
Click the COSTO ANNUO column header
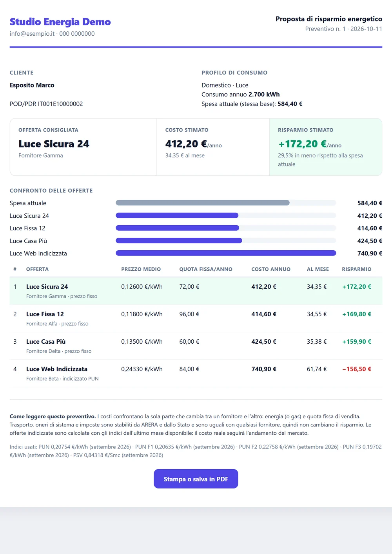click(271, 269)
